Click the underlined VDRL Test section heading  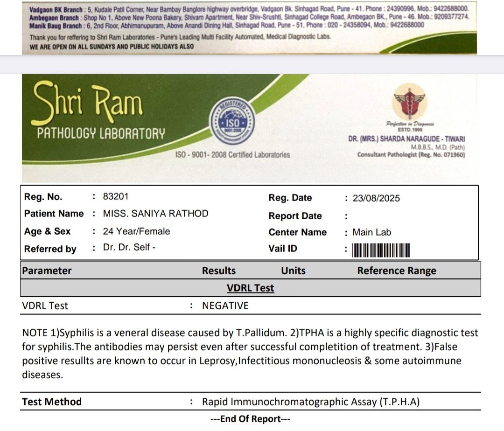pos(251,288)
